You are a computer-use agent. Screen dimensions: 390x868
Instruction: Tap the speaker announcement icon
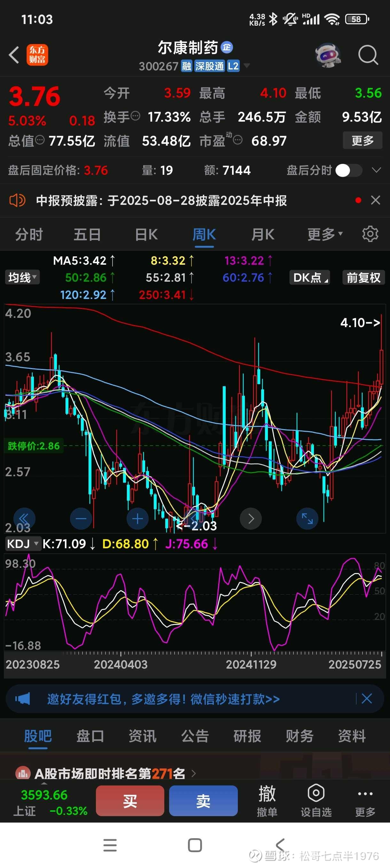17,200
